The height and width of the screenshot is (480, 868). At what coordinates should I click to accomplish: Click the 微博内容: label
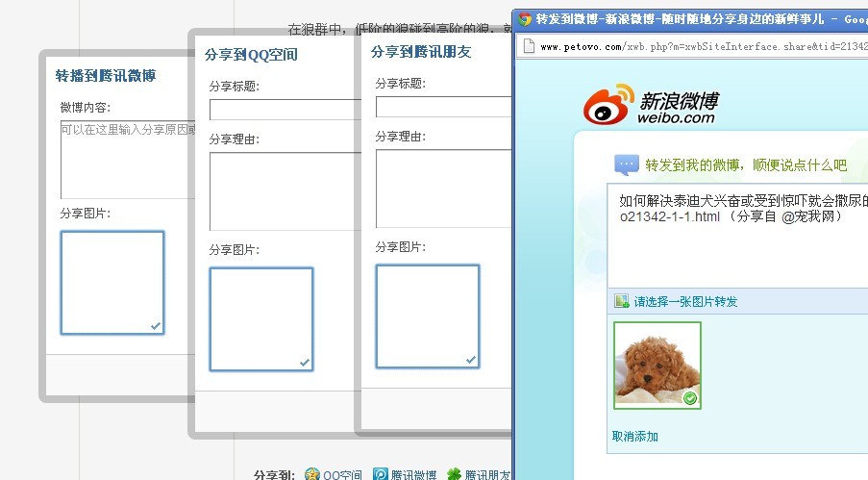(86, 108)
